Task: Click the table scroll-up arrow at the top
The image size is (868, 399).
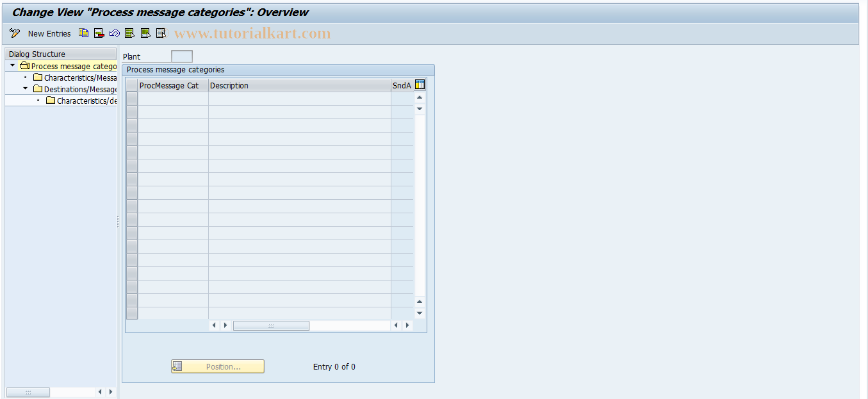Action: (420, 97)
